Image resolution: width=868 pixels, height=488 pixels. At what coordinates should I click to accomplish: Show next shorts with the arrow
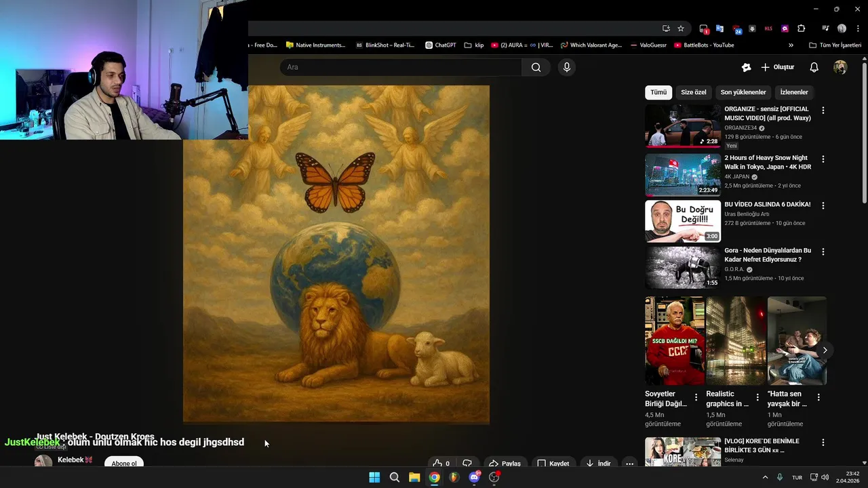pos(825,350)
